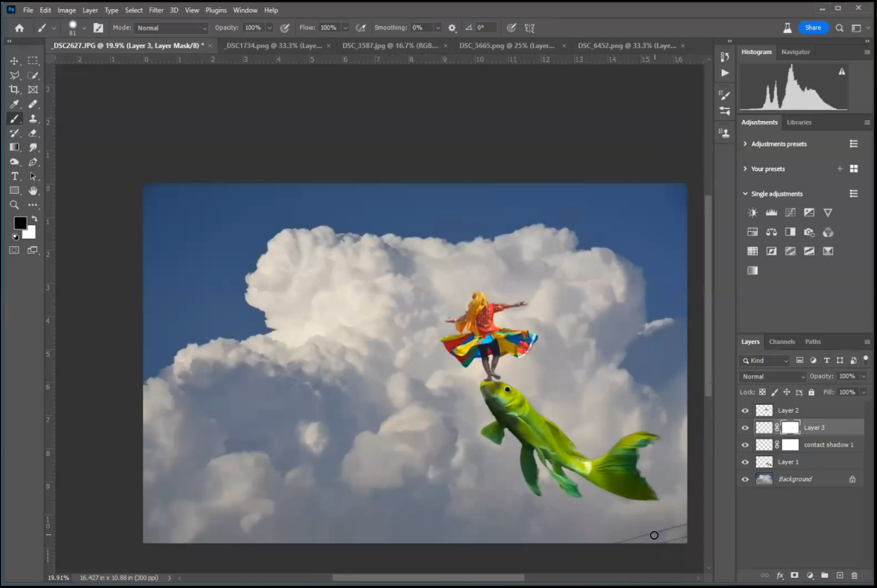Select the Move tool

[14, 61]
